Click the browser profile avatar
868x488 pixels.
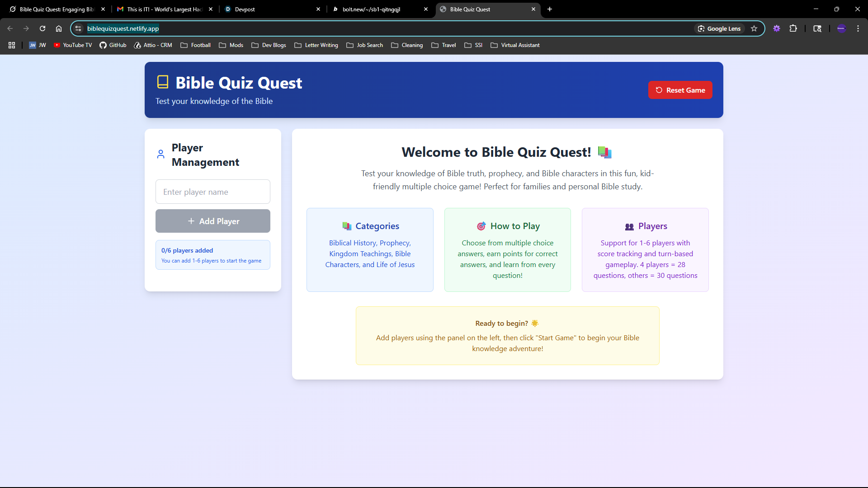[x=842, y=28]
